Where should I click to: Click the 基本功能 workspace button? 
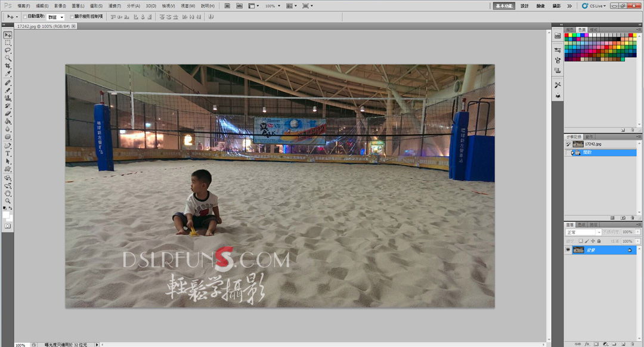(503, 6)
